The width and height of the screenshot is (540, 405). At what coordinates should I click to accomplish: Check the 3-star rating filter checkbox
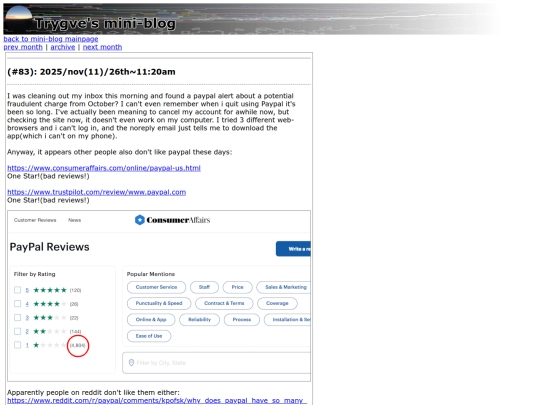(18, 318)
